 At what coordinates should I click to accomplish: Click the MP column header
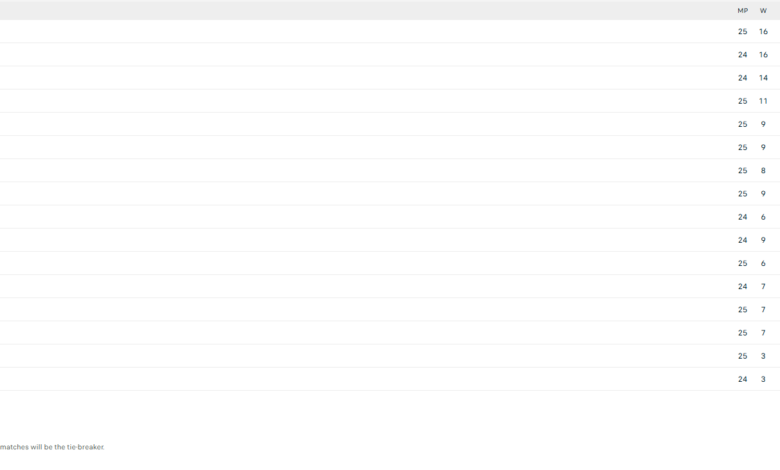point(742,10)
